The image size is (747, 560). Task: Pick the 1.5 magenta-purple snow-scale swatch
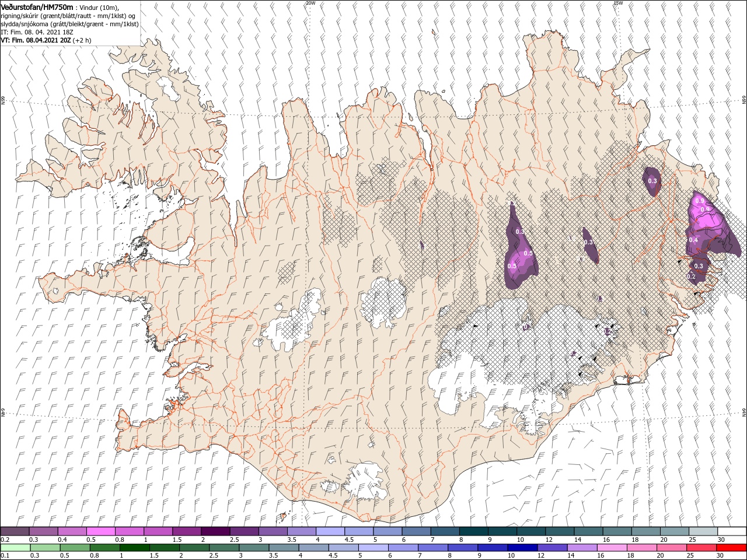click(x=186, y=531)
